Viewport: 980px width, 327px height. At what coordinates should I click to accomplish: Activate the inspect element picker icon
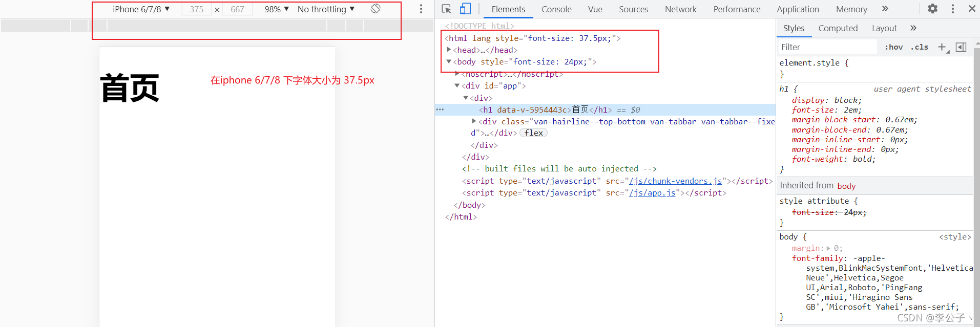coord(446,9)
